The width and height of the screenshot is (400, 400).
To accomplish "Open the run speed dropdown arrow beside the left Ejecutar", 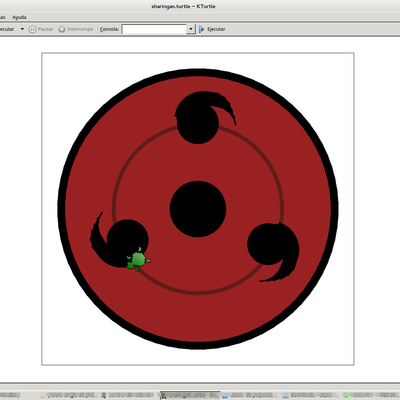I will [22, 29].
